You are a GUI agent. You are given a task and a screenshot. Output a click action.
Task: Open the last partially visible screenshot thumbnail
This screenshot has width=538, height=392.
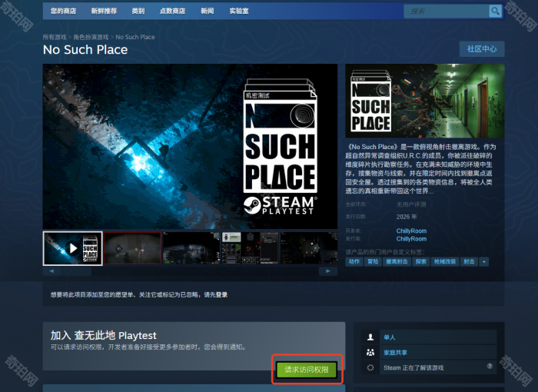[x=309, y=248]
